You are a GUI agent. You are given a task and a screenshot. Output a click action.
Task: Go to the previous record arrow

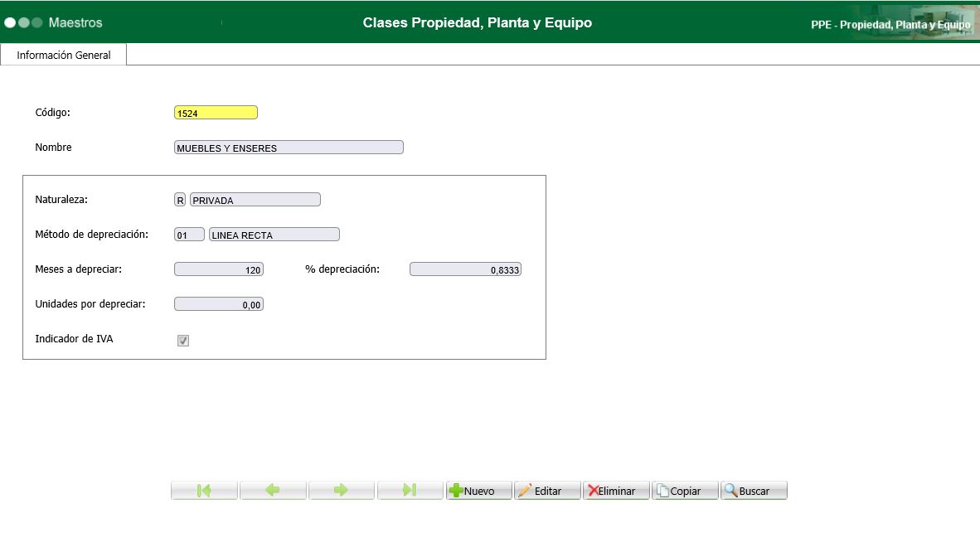[273, 491]
